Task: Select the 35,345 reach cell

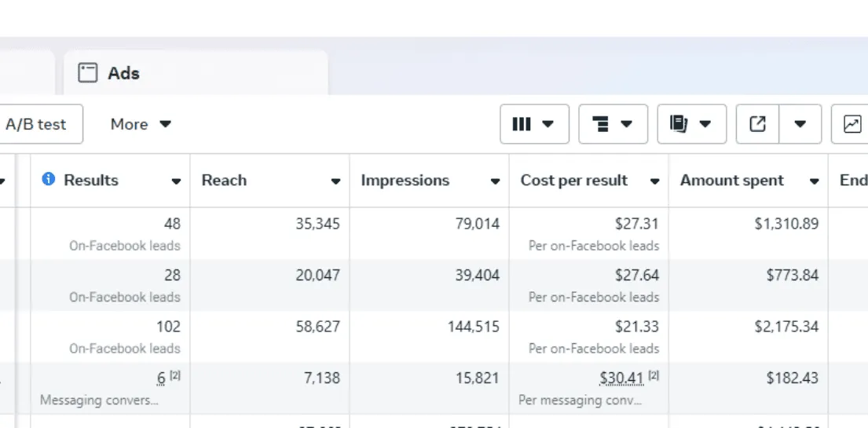Action: (269, 233)
